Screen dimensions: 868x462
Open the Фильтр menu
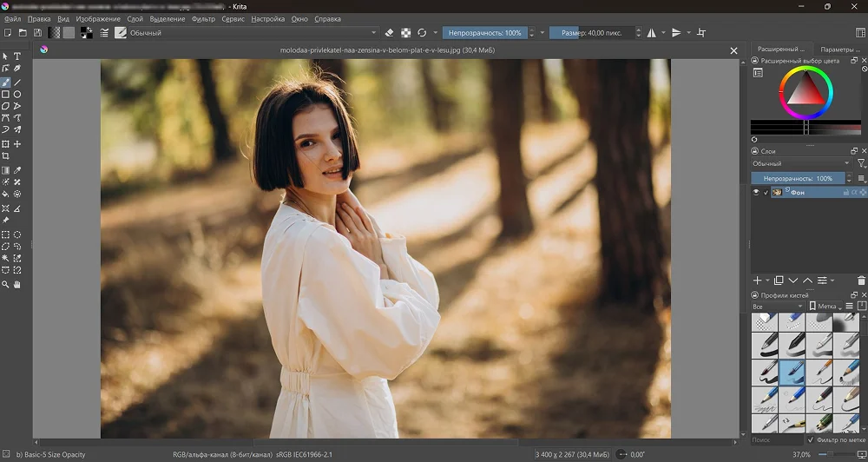tap(203, 18)
